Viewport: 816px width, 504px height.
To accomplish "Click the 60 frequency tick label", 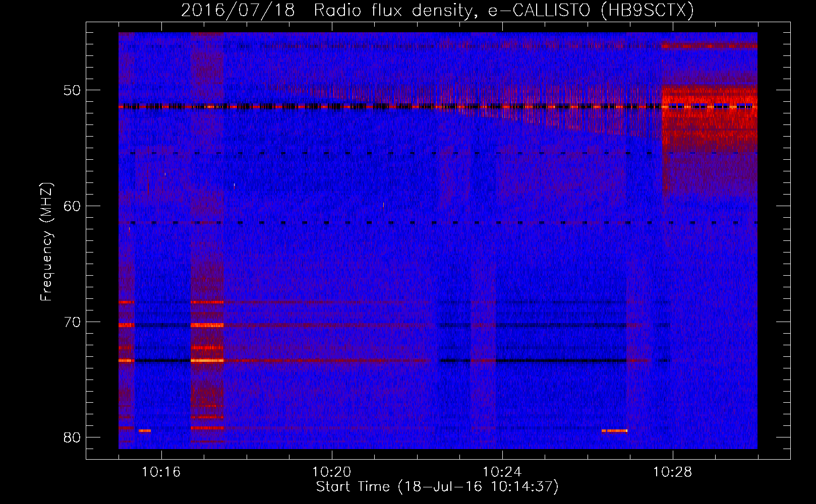I will 72,206.
